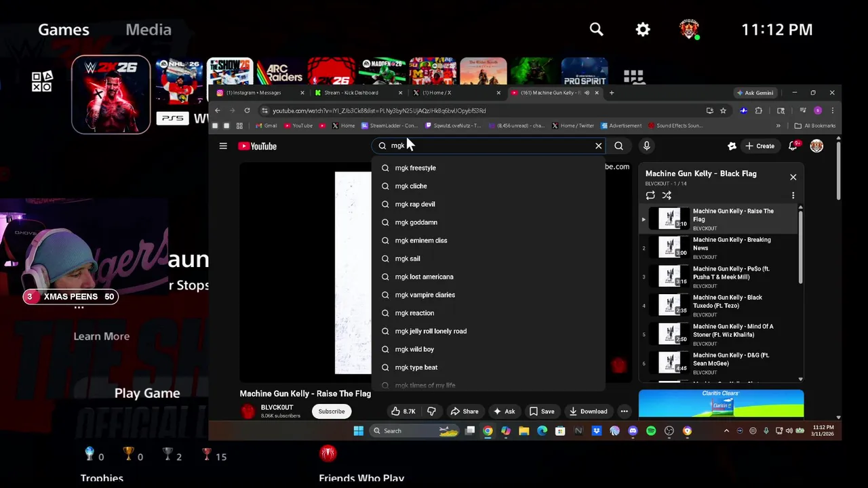Play 'Machine Gun Kelly - Raise The Flag' thumbnail
868x488 pixels.
click(669, 218)
